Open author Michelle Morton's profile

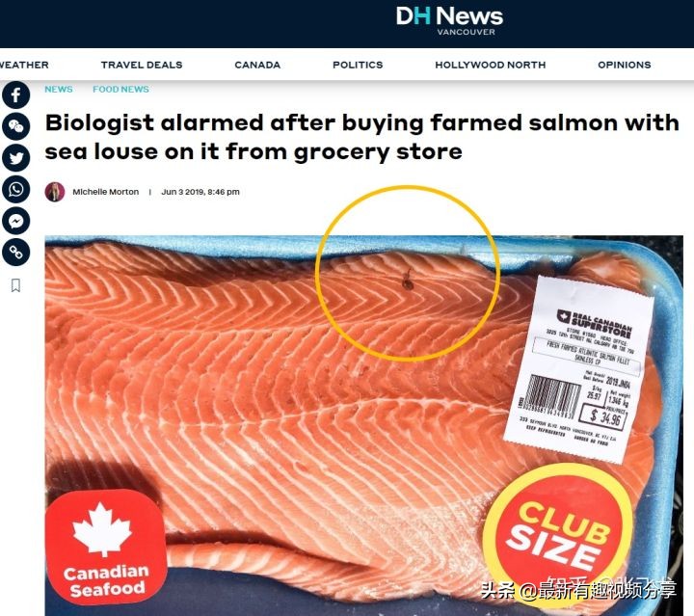click(106, 192)
